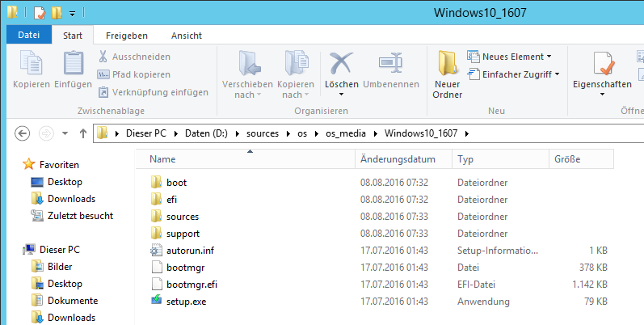This screenshot has width=644, height=325.
Task: Select the setup.exe file
Action: coord(185,301)
